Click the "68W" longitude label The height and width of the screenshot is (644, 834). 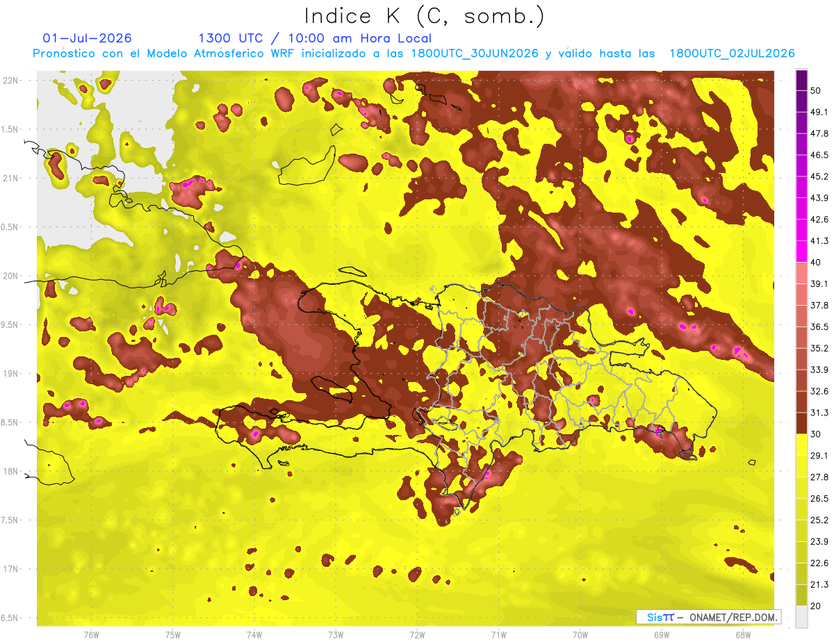743,634
